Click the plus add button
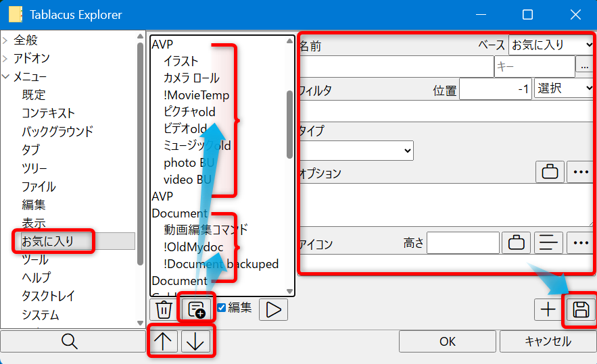 pos(548,309)
